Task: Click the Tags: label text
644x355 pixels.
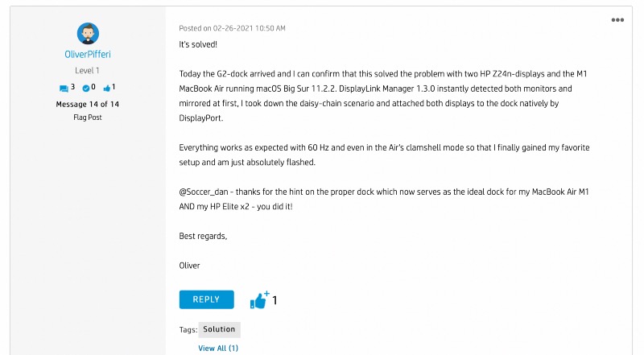Action: click(x=187, y=329)
